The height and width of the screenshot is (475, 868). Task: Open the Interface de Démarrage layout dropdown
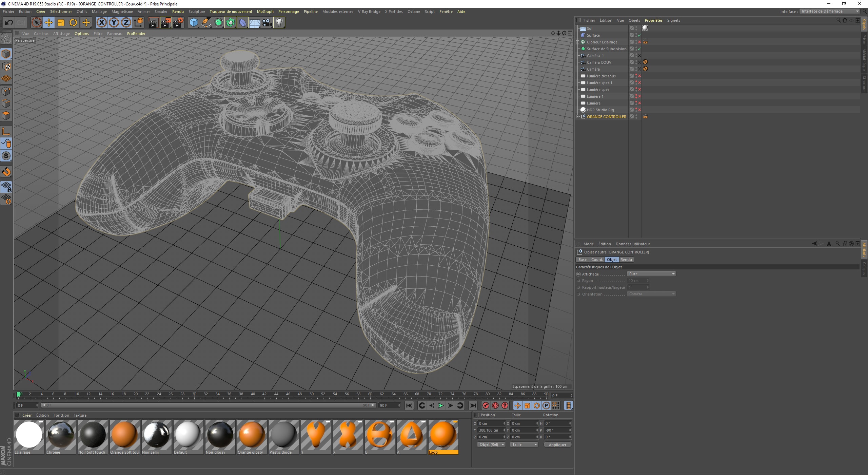coord(829,11)
